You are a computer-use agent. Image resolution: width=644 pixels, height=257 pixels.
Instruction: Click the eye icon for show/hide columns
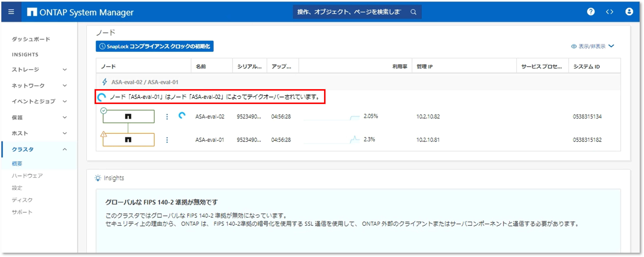[574, 46]
